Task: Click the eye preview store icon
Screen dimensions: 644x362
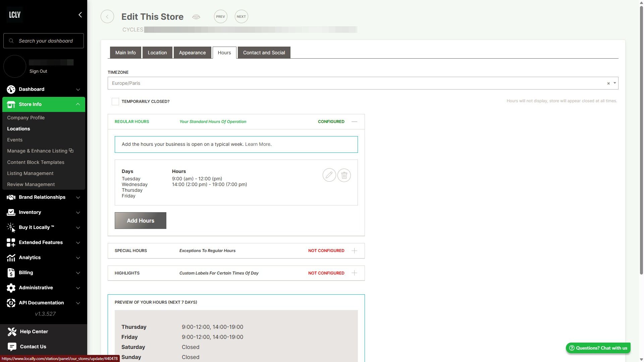Action: 196,17
